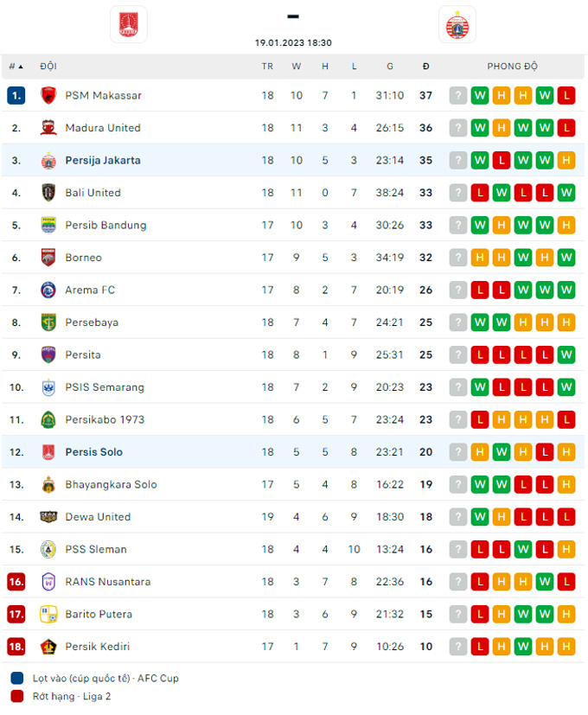
Task: Click the away team crest in header
Action: tap(457, 24)
